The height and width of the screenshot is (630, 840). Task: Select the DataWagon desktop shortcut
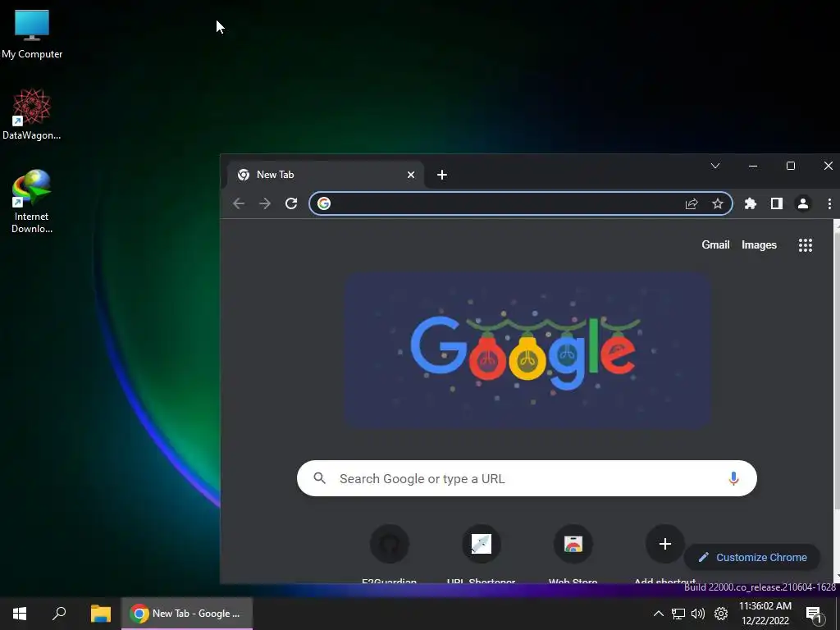click(x=32, y=115)
